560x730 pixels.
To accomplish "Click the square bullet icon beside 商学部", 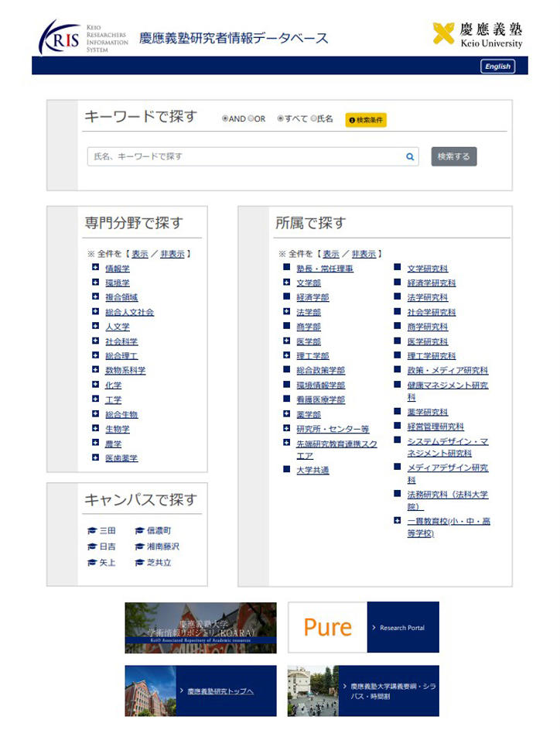I will pos(286,327).
